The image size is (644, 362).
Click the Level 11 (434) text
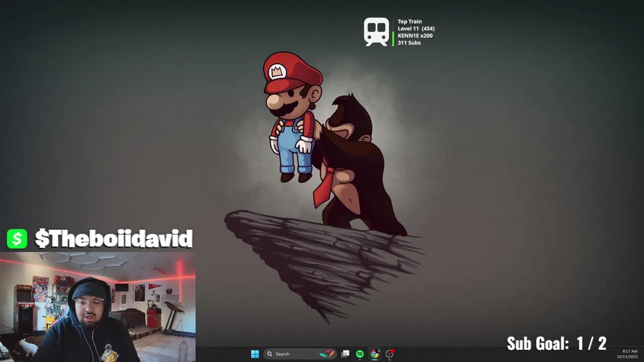point(416,29)
